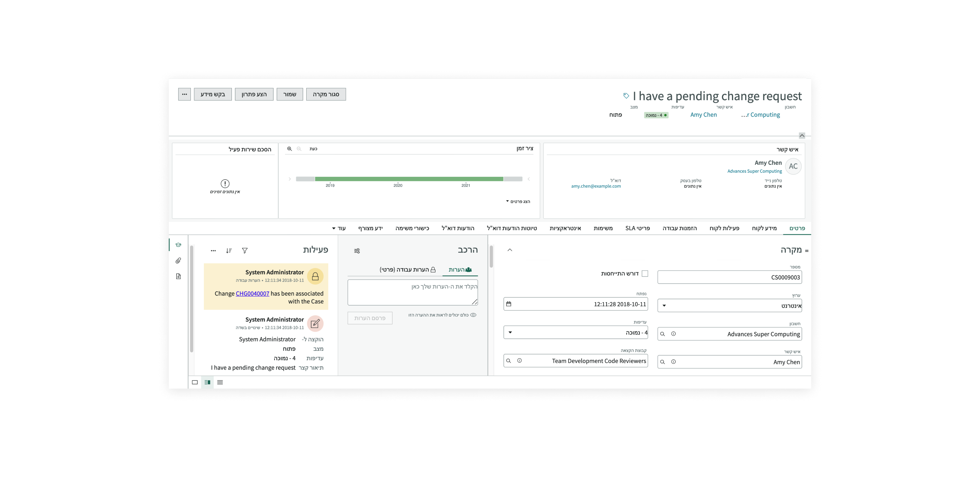980x494 pixels.
Task: Switch to split view layout at bottom
Action: (207, 382)
